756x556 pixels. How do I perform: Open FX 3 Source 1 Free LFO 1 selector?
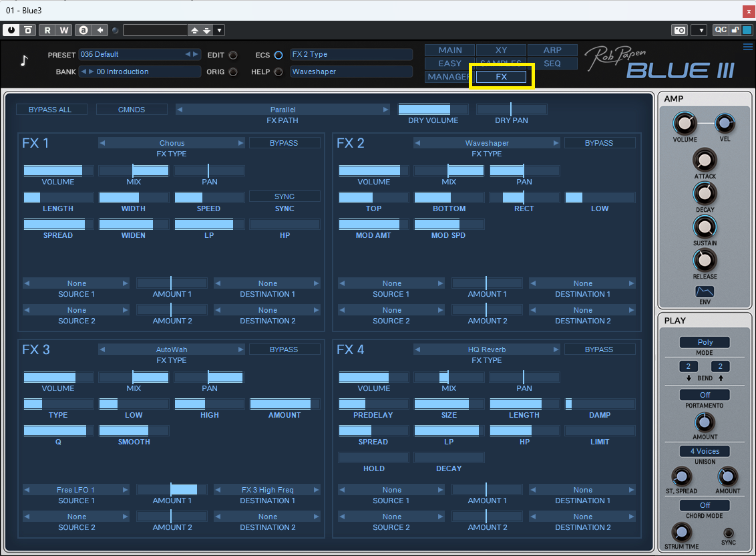tap(76, 490)
